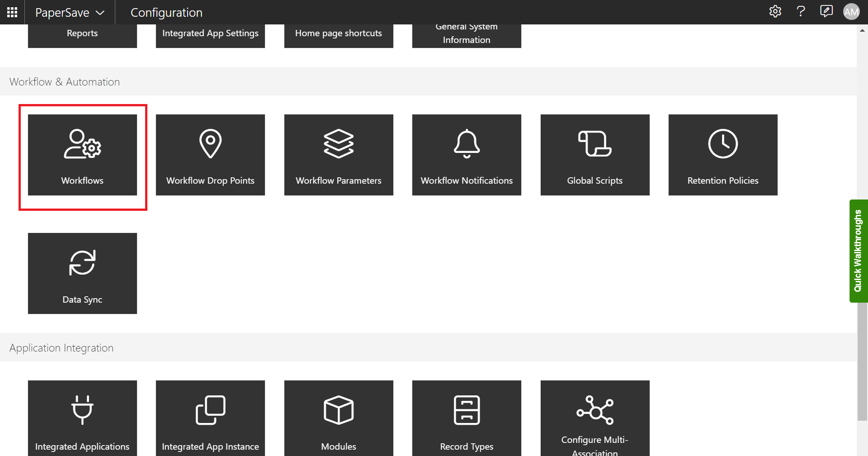The height and width of the screenshot is (456, 868).
Task: Open Integrated Applications plug tile
Action: 82,418
